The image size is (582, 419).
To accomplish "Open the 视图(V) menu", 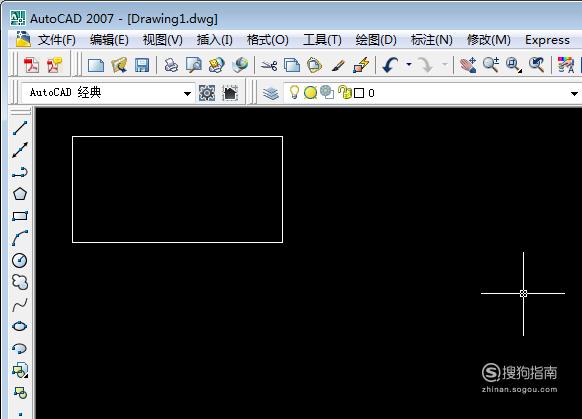I will (x=163, y=40).
